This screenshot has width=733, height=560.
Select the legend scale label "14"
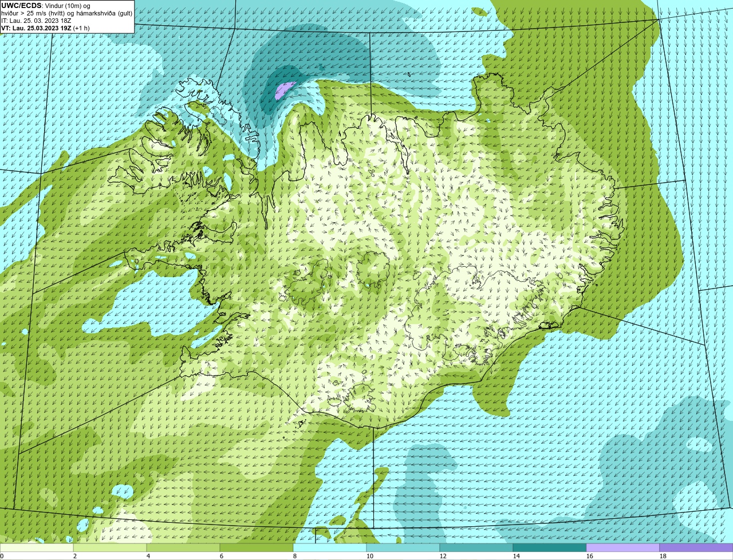(x=516, y=556)
